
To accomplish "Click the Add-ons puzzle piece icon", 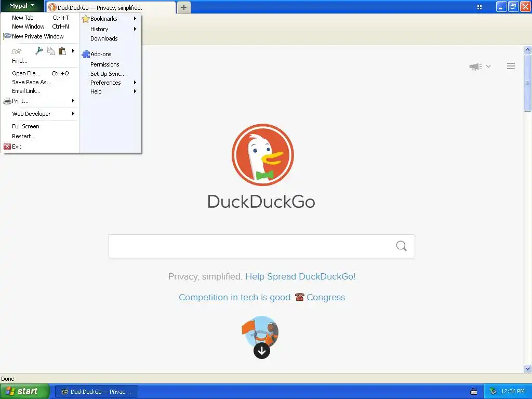I will [86, 54].
